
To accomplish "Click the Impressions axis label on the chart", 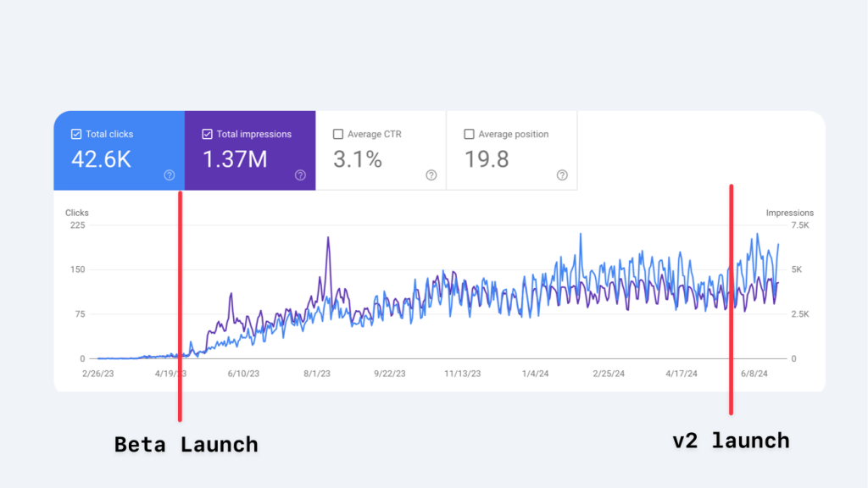I will [x=787, y=213].
